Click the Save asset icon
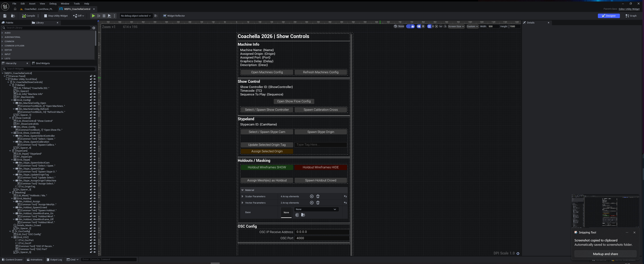This screenshot has height=264, width=644. click(x=5, y=16)
